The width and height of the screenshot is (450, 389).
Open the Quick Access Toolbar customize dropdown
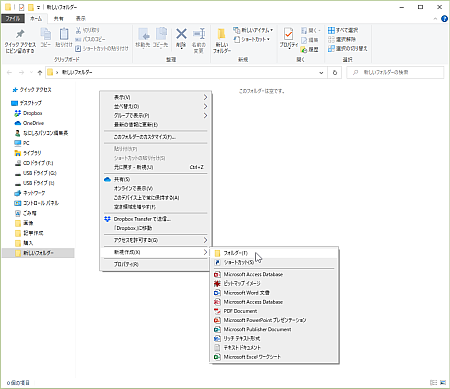[x=38, y=7]
